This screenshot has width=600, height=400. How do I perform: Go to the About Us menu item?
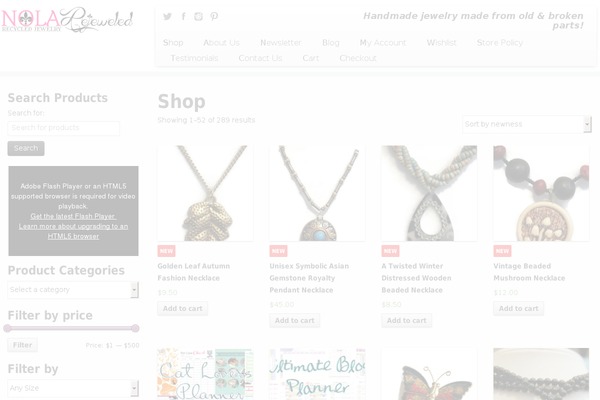pos(222,42)
